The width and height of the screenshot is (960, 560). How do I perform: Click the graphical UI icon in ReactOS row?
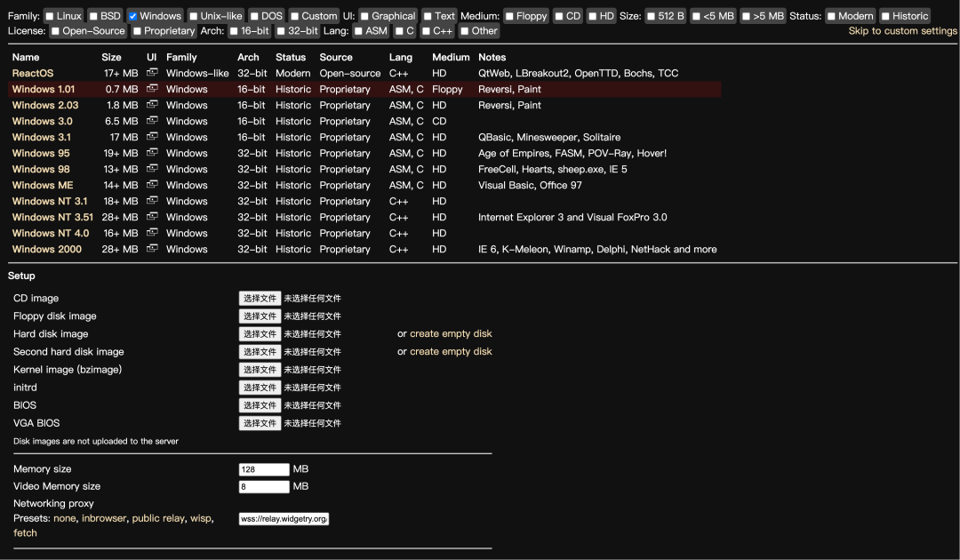152,73
